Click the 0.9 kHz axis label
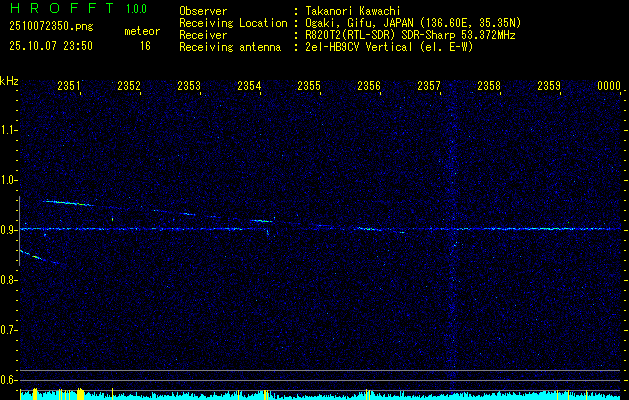Image resolution: width=629 pixels, height=400 pixels. click(x=8, y=230)
